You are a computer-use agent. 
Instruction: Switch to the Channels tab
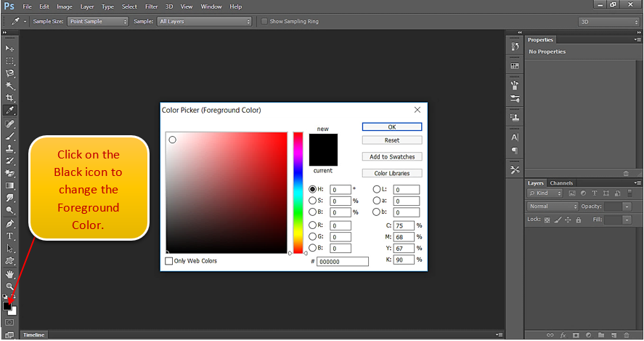(561, 183)
